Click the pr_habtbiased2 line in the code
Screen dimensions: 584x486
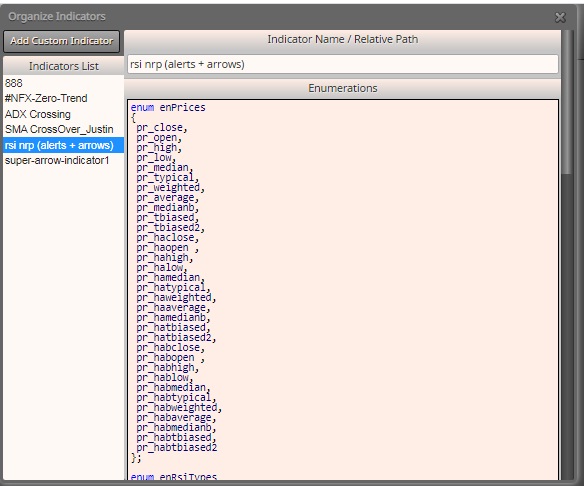click(177, 448)
